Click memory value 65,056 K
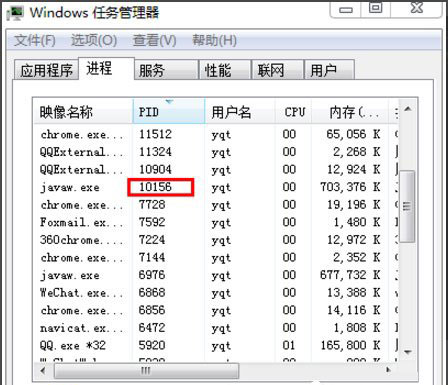The height and width of the screenshot is (385, 448). [x=353, y=134]
